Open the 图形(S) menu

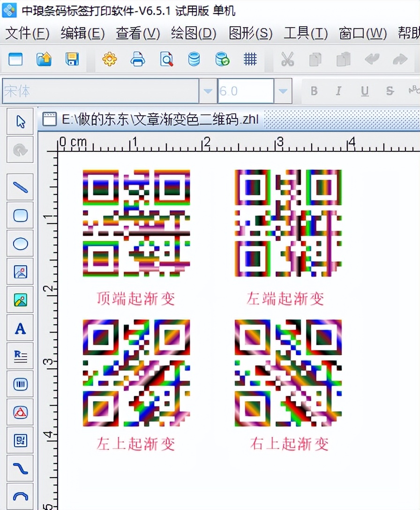click(x=250, y=33)
